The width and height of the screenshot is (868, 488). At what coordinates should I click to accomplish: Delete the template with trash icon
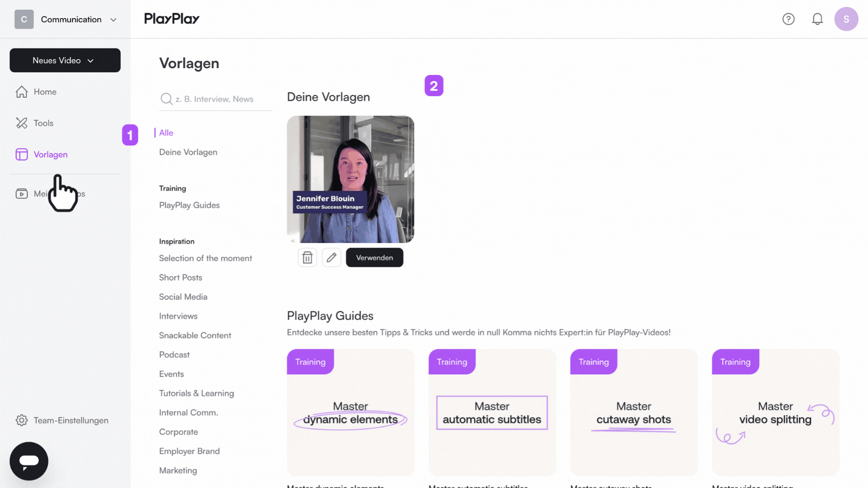point(307,258)
